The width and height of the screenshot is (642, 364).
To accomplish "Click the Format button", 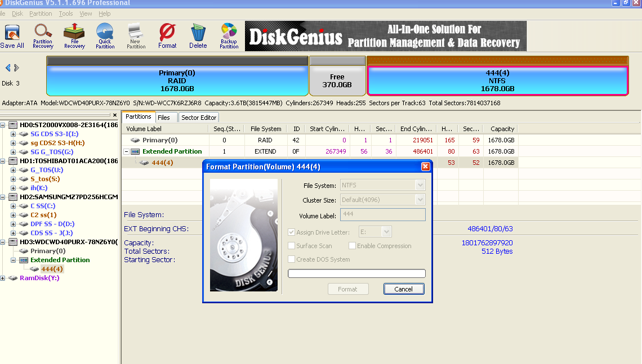I will point(348,289).
